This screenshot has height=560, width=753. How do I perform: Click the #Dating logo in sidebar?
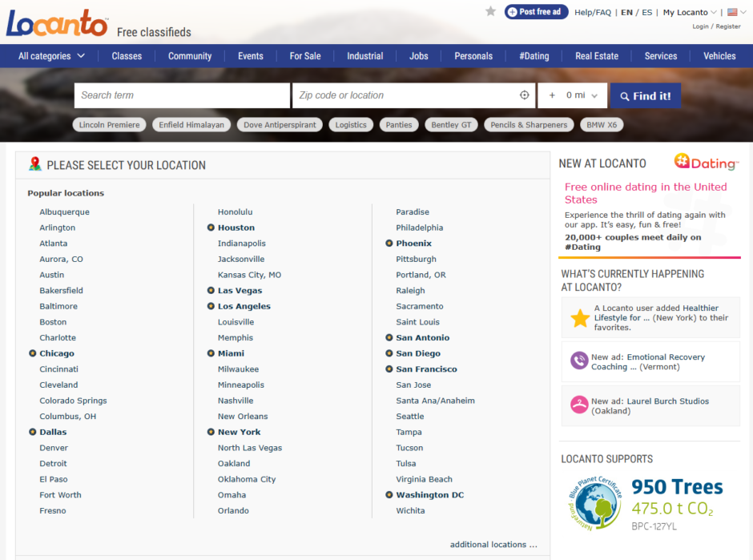[706, 163]
